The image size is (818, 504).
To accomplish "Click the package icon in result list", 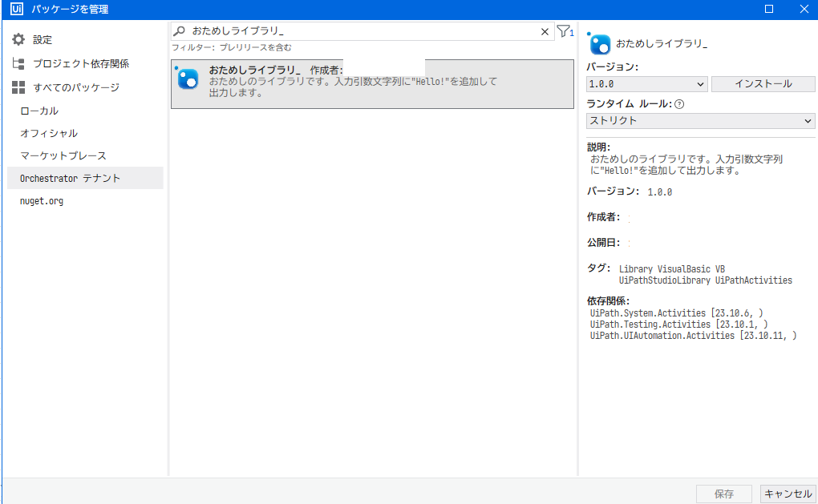I will click(188, 79).
